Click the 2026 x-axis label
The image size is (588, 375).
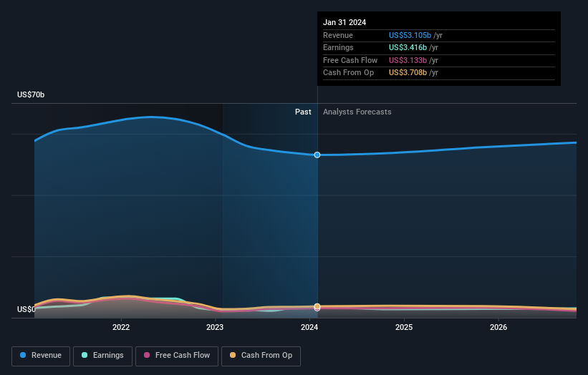pos(498,327)
